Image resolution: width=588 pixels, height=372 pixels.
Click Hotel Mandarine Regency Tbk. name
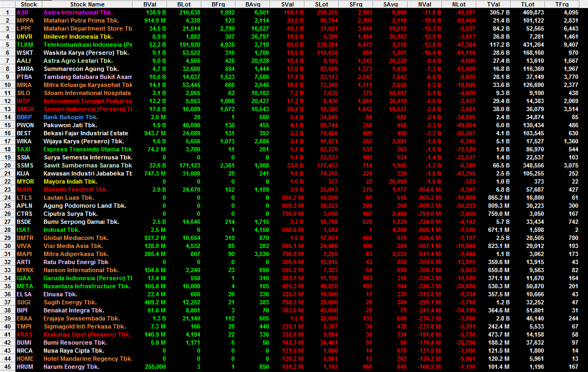click(x=88, y=359)
